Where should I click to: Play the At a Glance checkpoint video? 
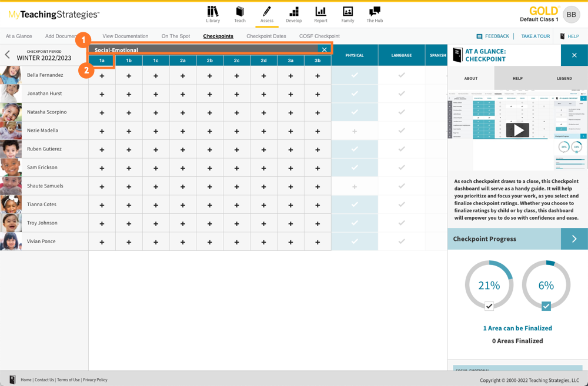(517, 130)
